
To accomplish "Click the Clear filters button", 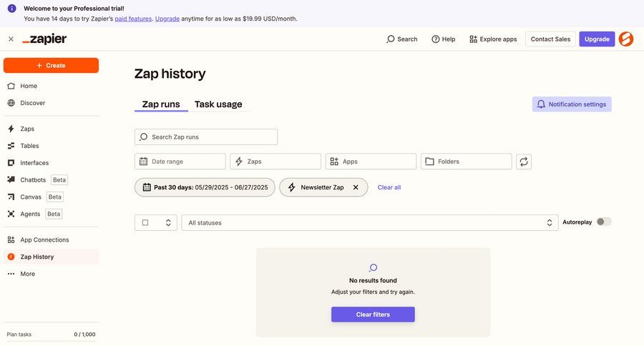I will click(x=373, y=315).
